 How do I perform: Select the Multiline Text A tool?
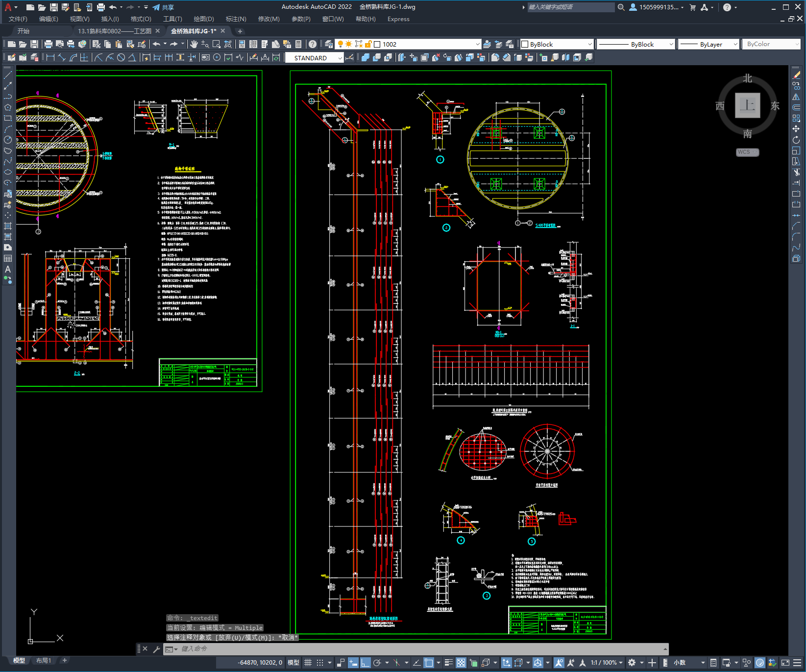click(8, 269)
